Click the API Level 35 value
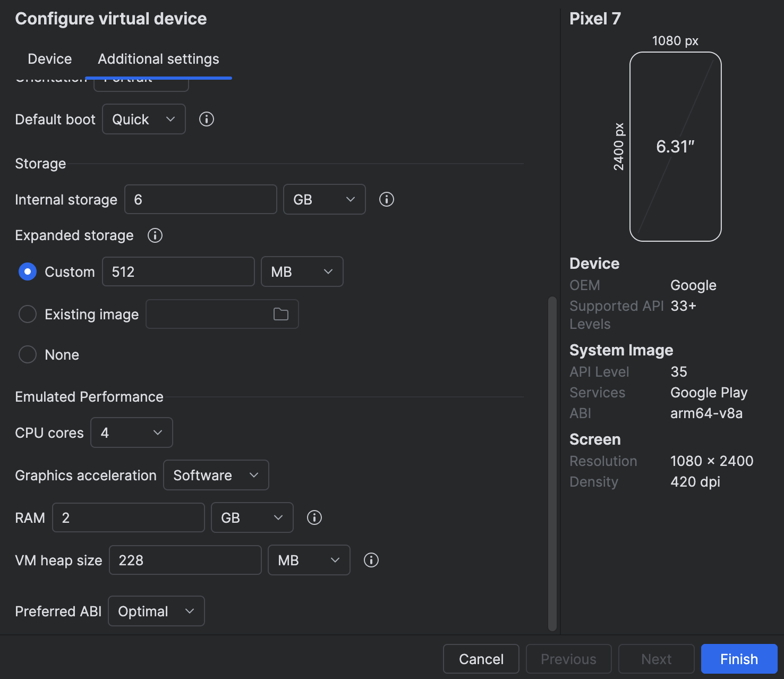This screenshot has width=784, height=679. click(679, 372)
